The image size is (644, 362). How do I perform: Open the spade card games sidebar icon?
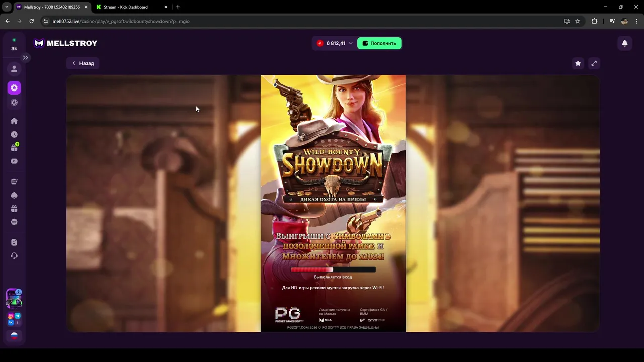click(14, 195)
